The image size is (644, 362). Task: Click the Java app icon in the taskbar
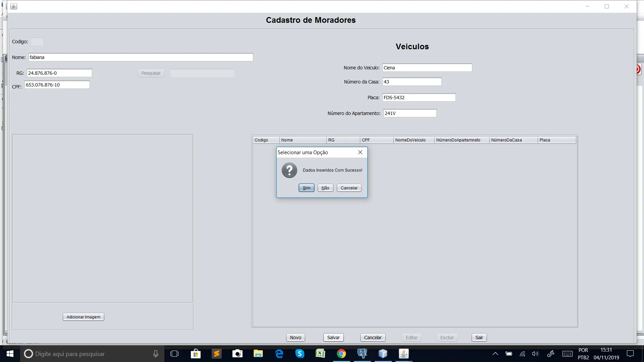pyautogui.click(x=404, y=354)
